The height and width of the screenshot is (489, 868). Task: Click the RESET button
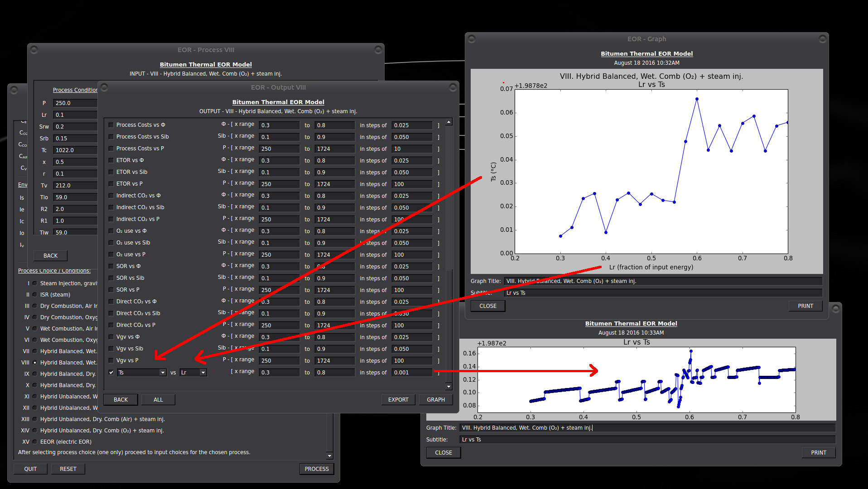click(68, 469)
